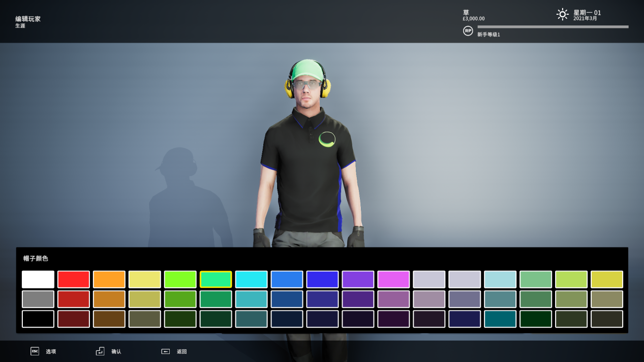The width and height of the screenshot is (644, 362).
Task: Pick the cyan hat color swatch
Action: 251,279
